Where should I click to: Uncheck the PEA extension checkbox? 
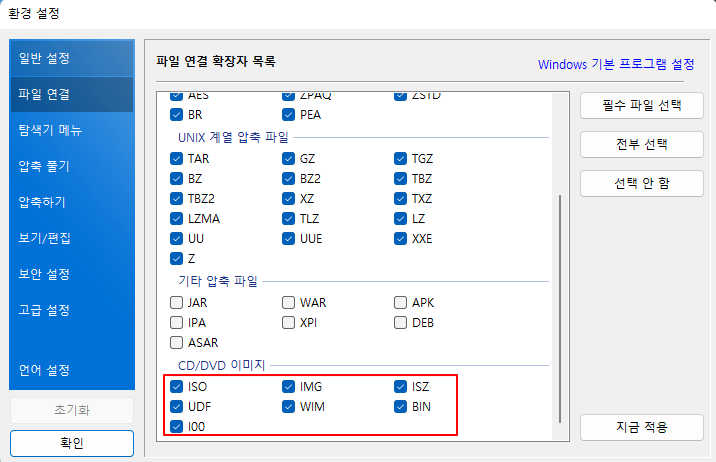288,115
